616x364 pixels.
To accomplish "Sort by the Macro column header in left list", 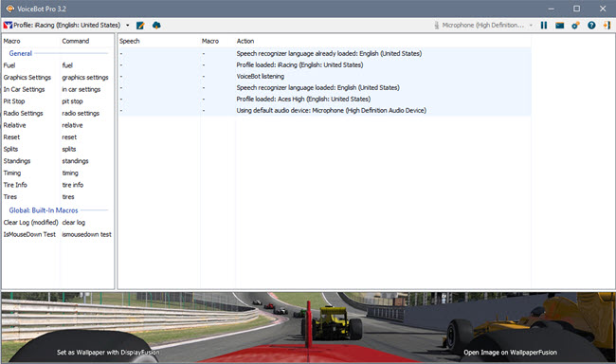I will tap(11, 41).
